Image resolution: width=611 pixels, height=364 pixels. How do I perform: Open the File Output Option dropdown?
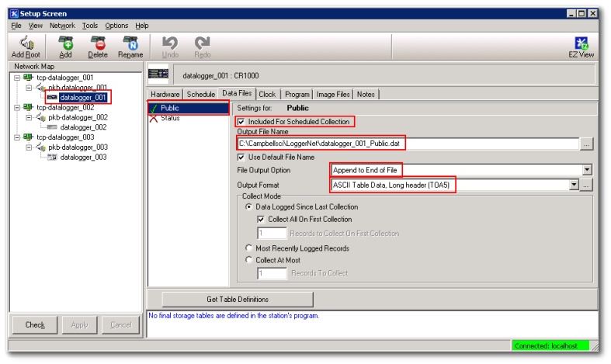coord(587,170)
